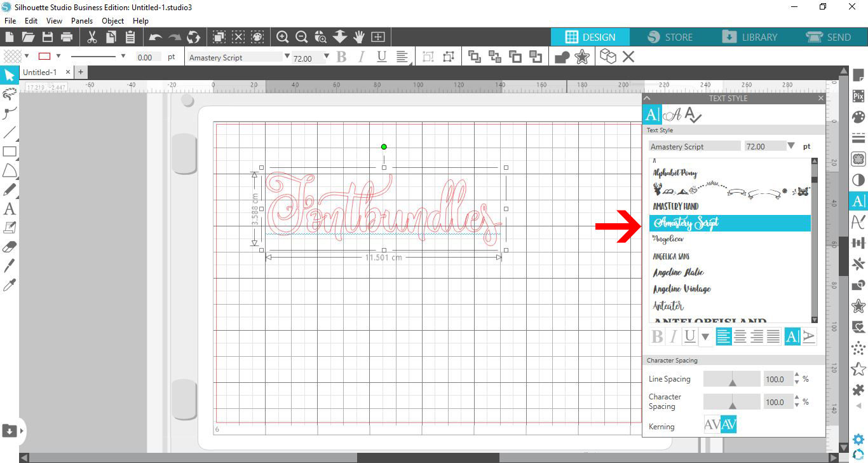Open underline options dropdown in panel
The height and width of the screenshot is (463, 868).
(x=705, y=336)
